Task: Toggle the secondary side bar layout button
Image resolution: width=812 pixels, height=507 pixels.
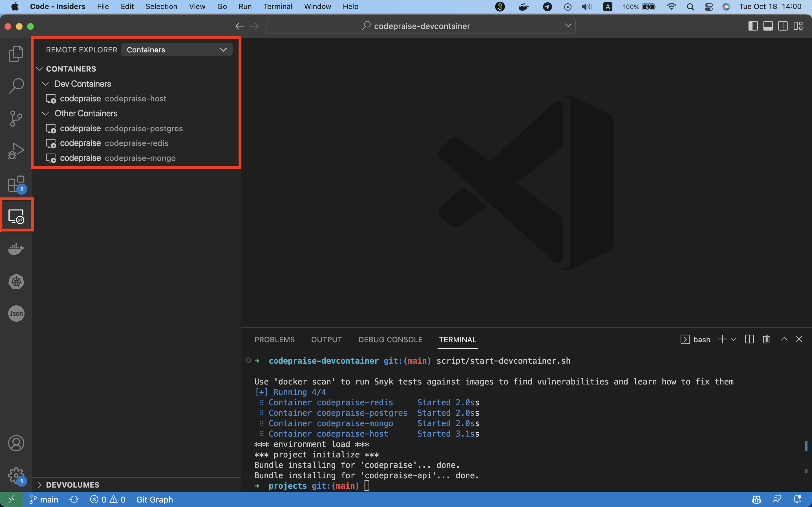Action: pos(783,26)
